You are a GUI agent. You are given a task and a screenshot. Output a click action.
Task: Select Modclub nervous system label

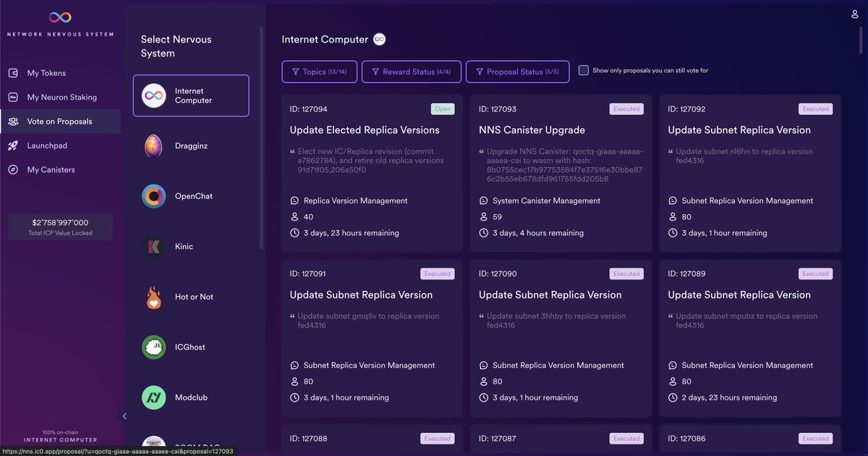tap(191, 397)
